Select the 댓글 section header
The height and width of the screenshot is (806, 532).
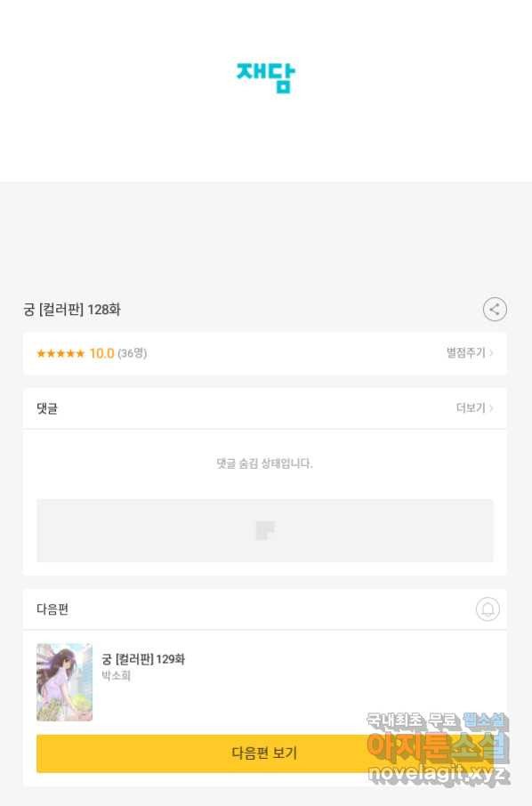click(x=47, y=408)
